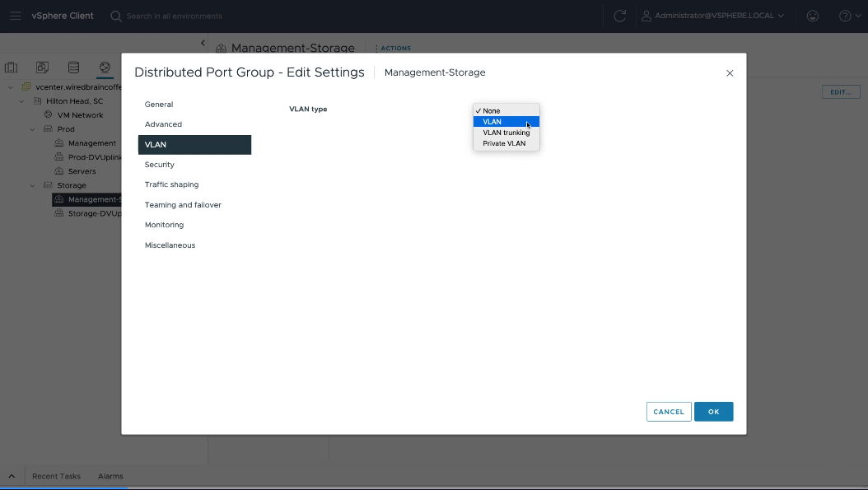Close the Edit Settings dialog with X
868x490 pixels.
(x=729, y=73)
